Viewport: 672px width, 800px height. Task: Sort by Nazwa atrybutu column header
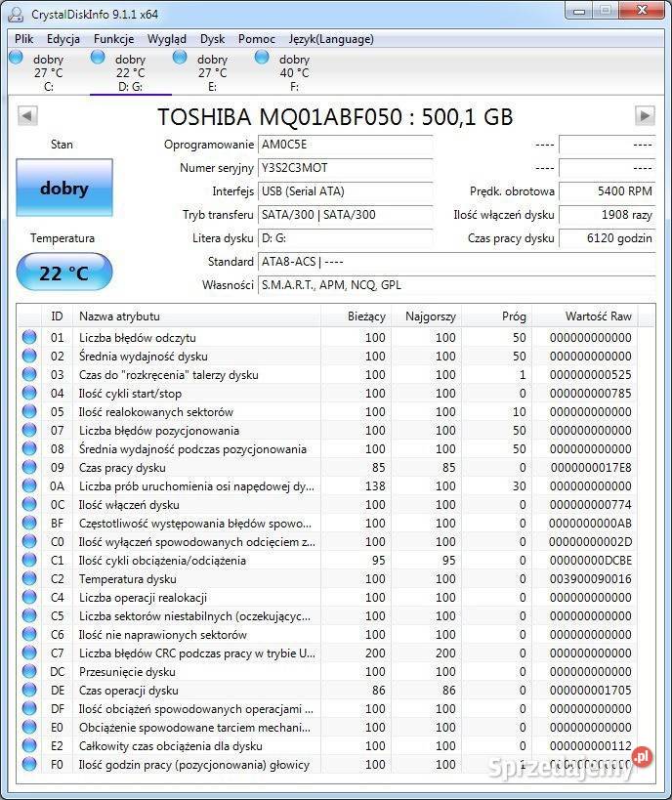(x=197, y=316)
